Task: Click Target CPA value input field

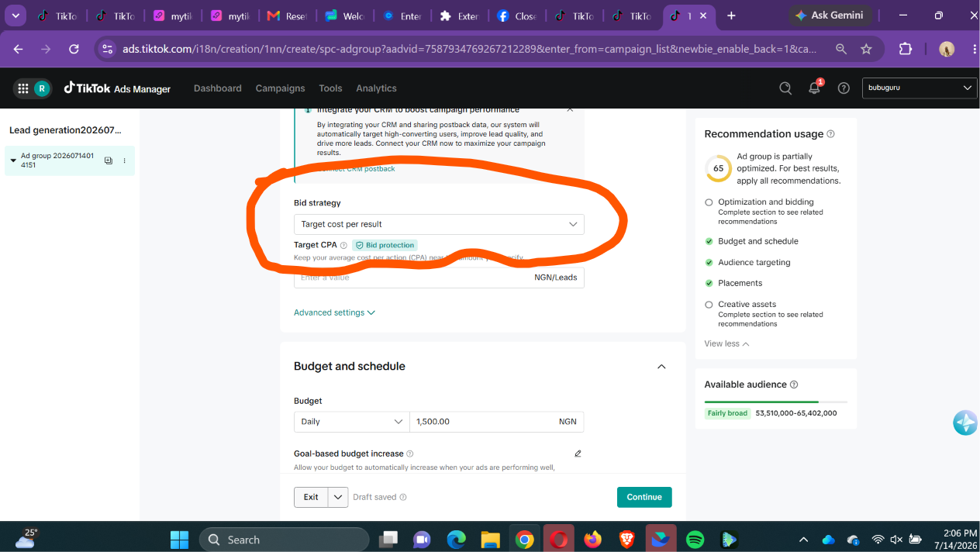Action: click(439, 278)
